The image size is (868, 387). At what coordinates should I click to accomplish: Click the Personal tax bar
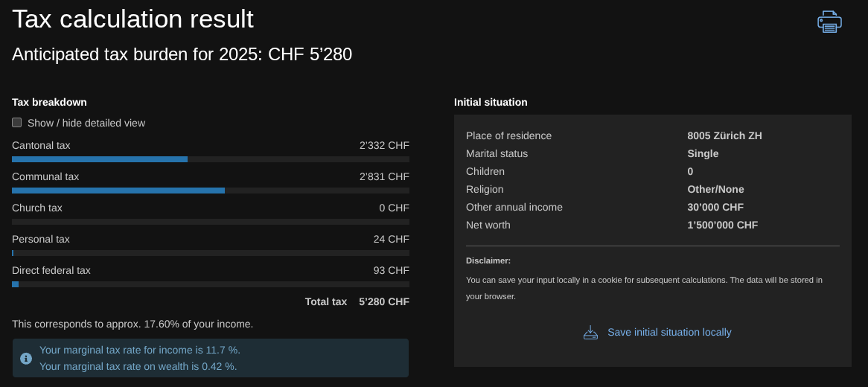(x=211, y=253)
